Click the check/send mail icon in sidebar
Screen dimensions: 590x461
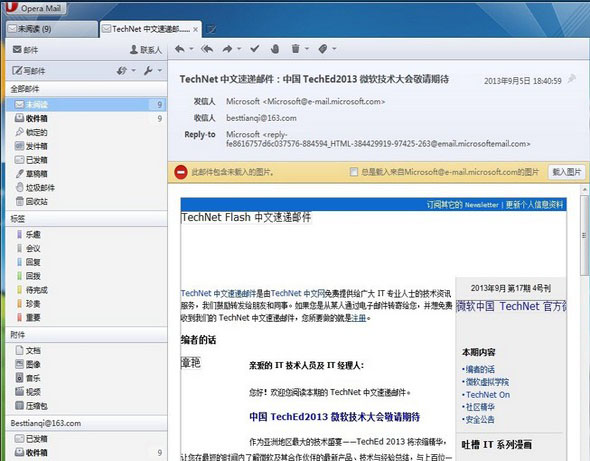coord(122,70)
